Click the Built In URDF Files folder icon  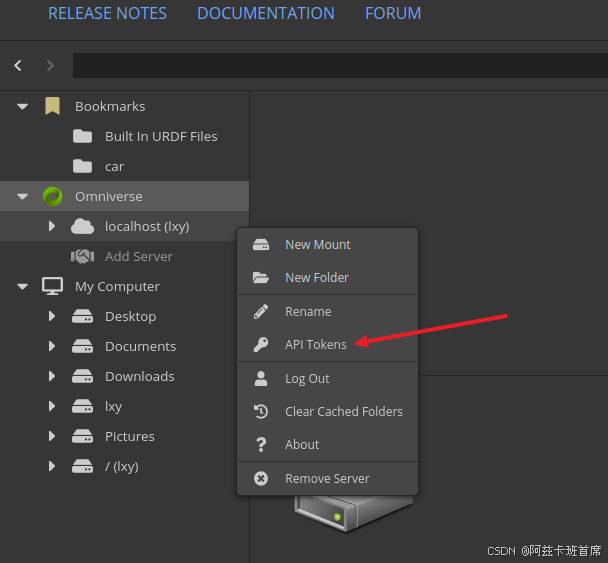[83, 136]
